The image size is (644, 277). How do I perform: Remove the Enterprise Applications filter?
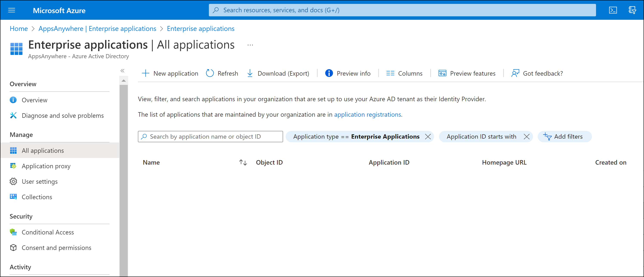pos(428,136)
